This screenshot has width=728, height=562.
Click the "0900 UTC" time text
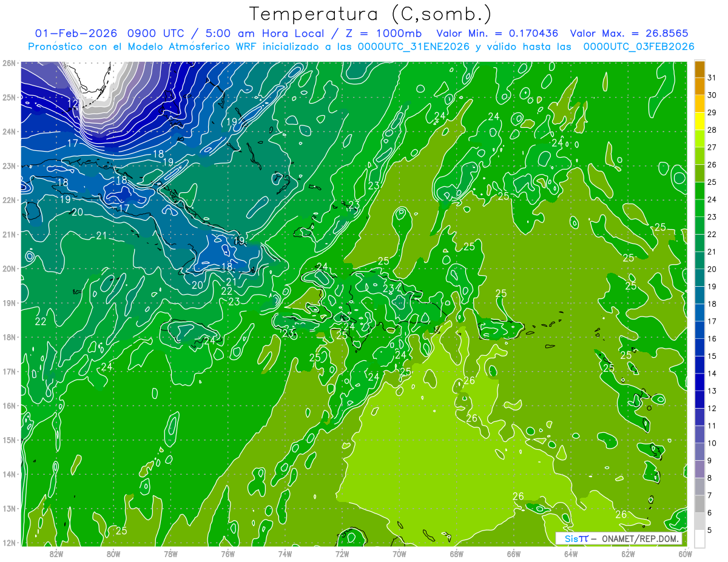(155, 33)
